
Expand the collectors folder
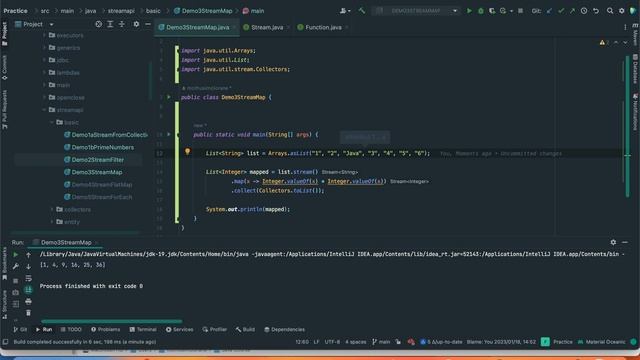52,209
